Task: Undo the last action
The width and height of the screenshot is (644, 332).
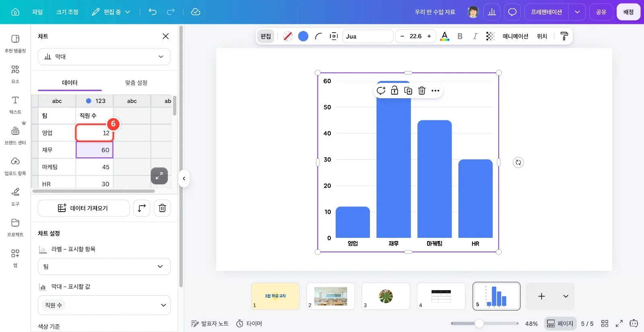Action: click(153, 12)
